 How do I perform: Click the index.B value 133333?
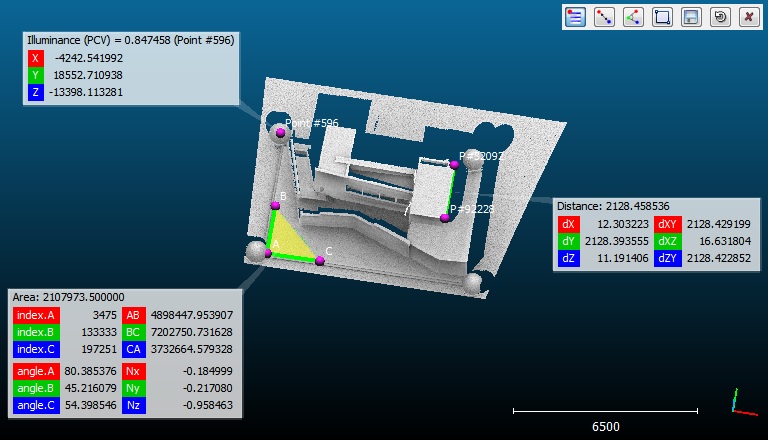(98, 332)
